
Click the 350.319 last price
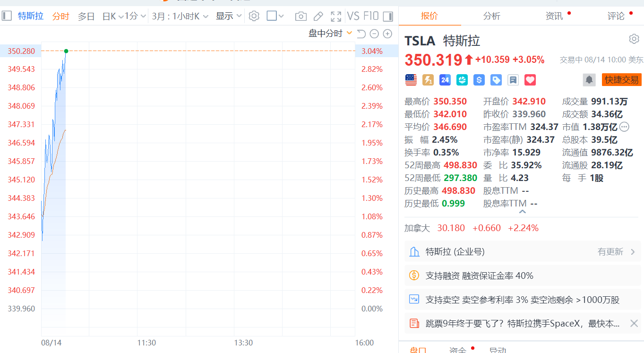tap(433, 60)
